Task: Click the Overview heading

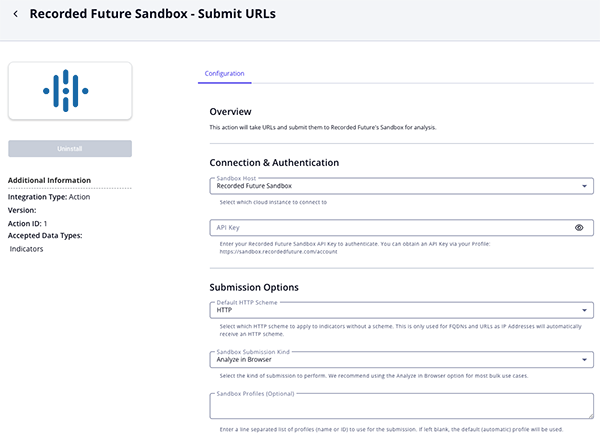Action: click(x=230, y=112)
